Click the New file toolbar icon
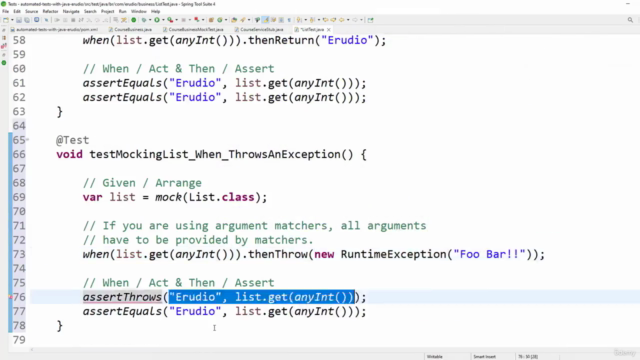 coord(6,20)
